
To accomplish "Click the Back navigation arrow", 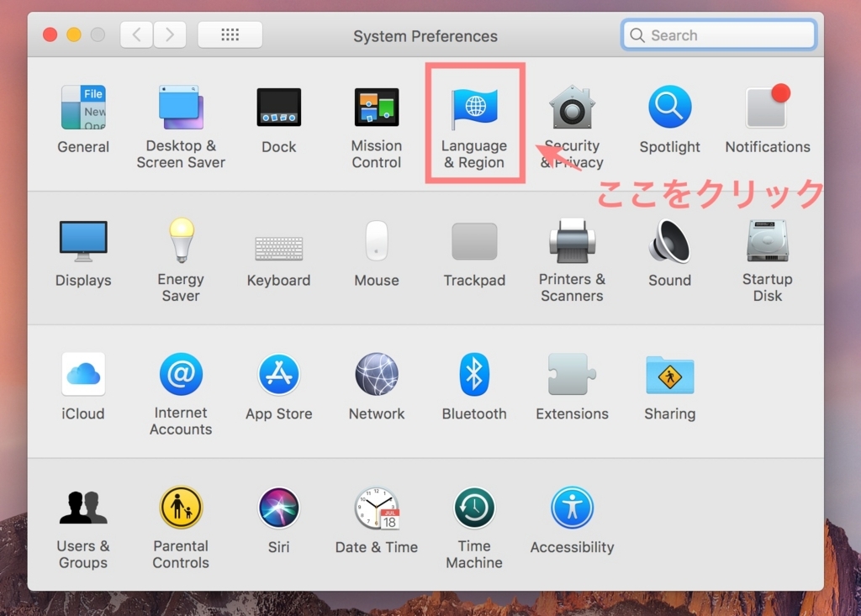I will [x=136, y=35].
